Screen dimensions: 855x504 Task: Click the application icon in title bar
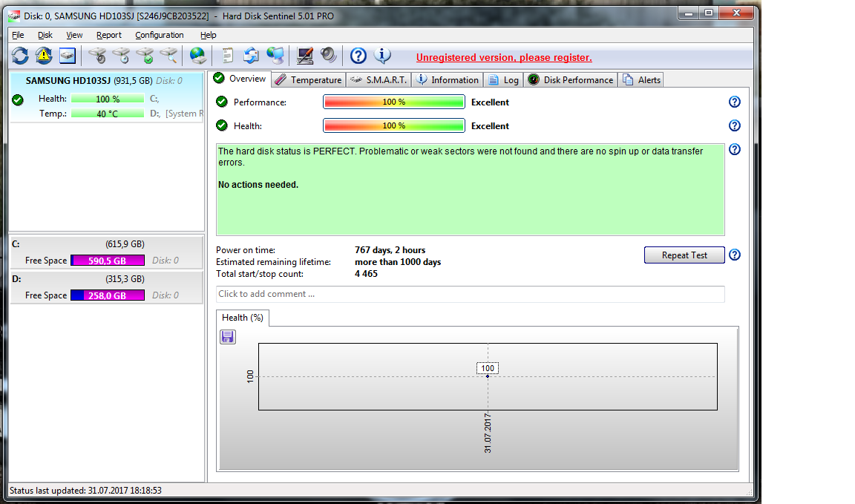tap(13, 16)
